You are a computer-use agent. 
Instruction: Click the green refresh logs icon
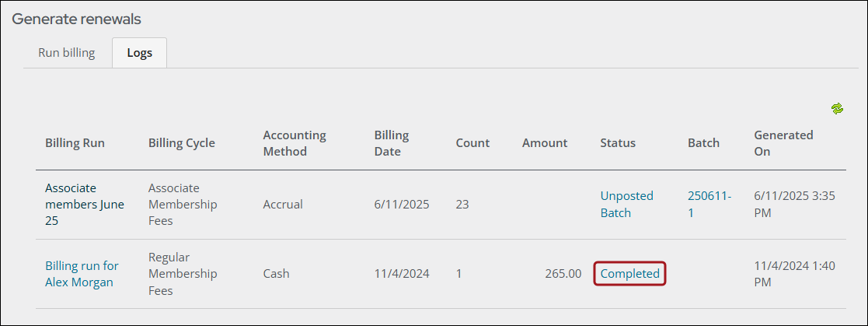(837, 109)
